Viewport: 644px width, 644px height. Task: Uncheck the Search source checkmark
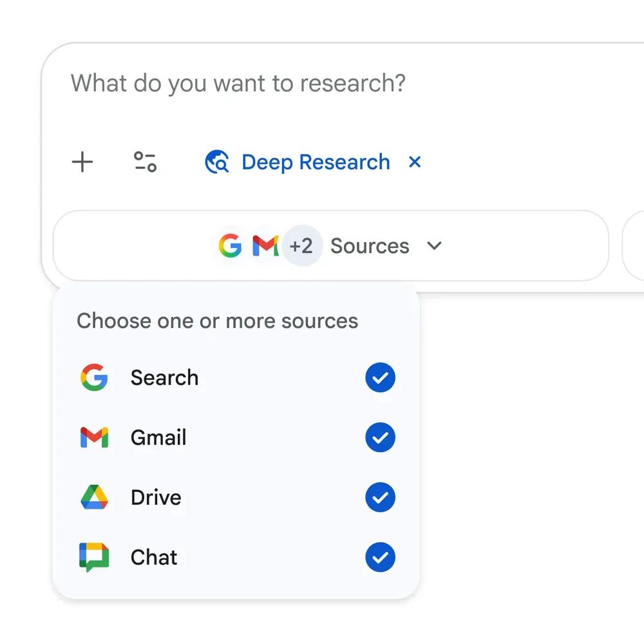(380, 378)
